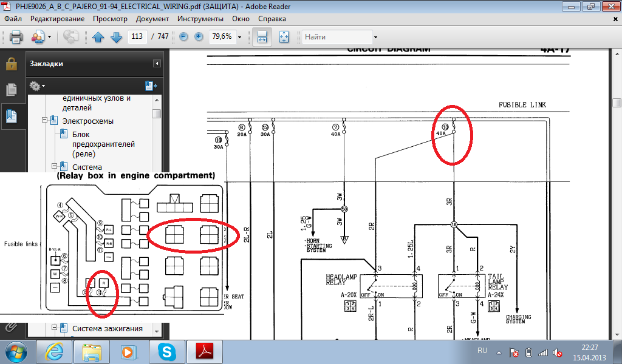622x364 pixels.
Task: Open the Инструменты menu
Action: pyautogui.click(x=200, y=19)
